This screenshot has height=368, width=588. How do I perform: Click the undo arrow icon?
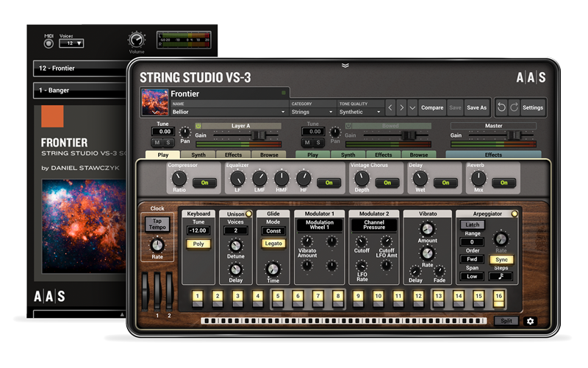click(501, 107)
